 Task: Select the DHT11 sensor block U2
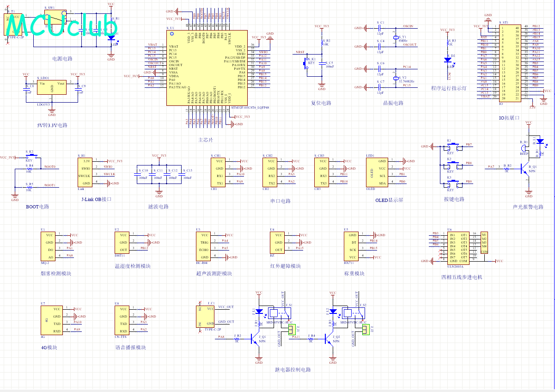pos(122,243)
